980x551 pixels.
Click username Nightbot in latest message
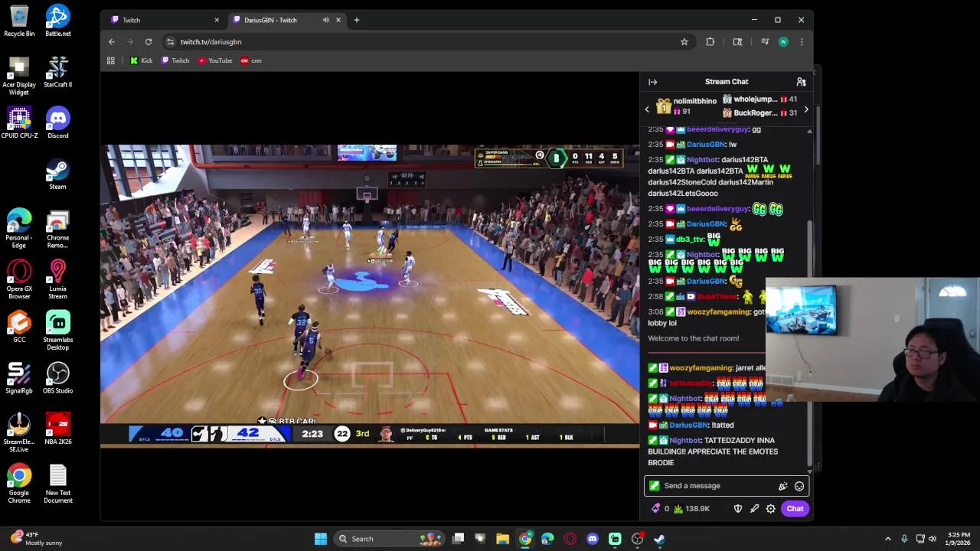click(x=685, y=441)
